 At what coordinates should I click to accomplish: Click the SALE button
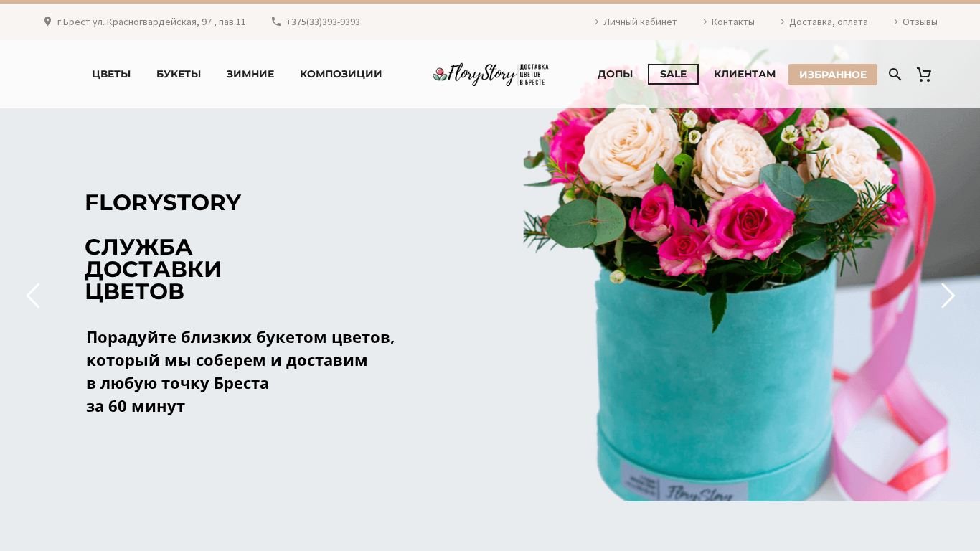[x=673, y=74]
